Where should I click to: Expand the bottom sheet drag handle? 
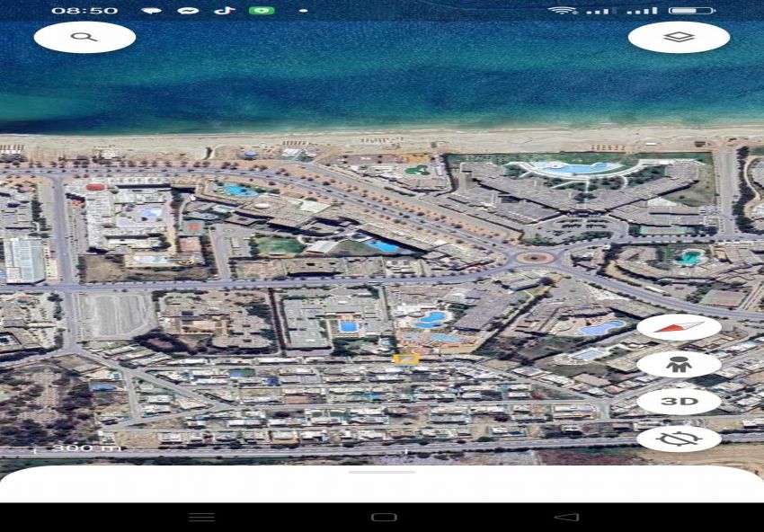tap(382, 472)
